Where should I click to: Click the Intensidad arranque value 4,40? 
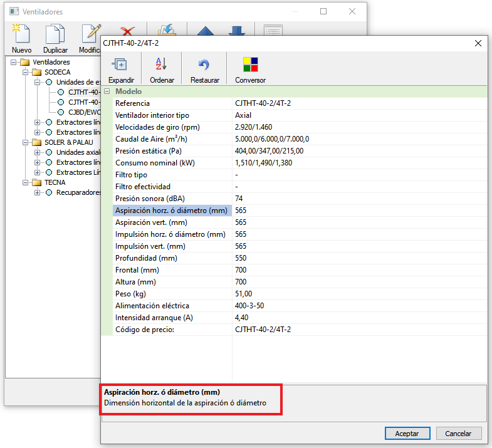[241, 318]
